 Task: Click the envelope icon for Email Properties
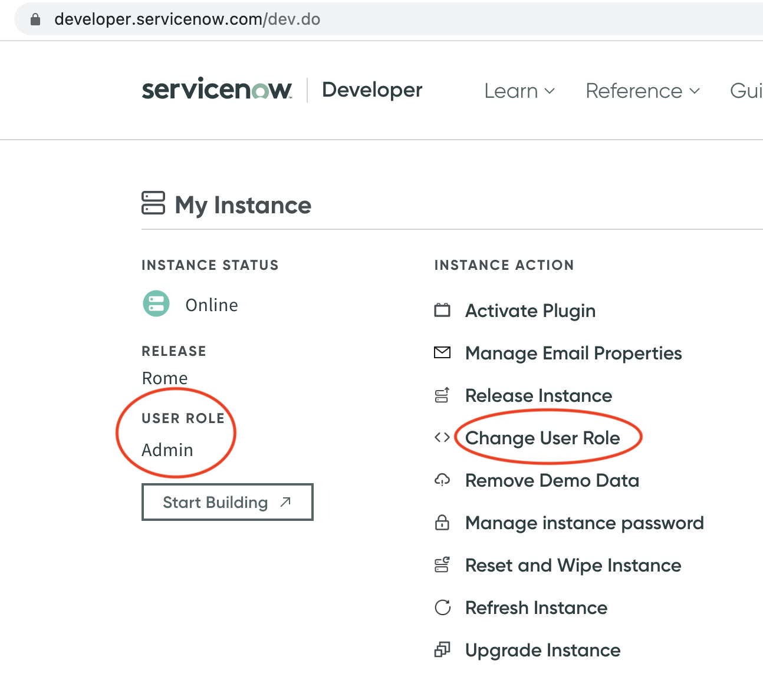coord(442,352)
